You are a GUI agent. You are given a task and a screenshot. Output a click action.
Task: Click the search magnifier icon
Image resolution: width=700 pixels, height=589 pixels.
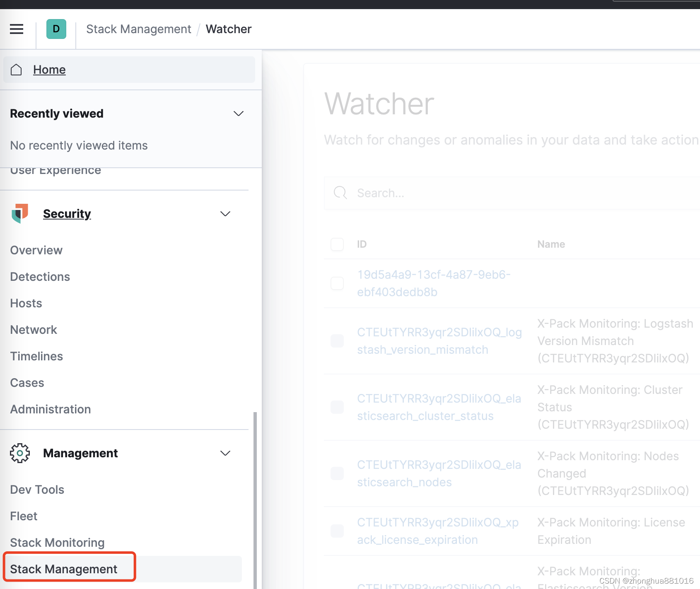pyautogui.click(x=340, y=193)
